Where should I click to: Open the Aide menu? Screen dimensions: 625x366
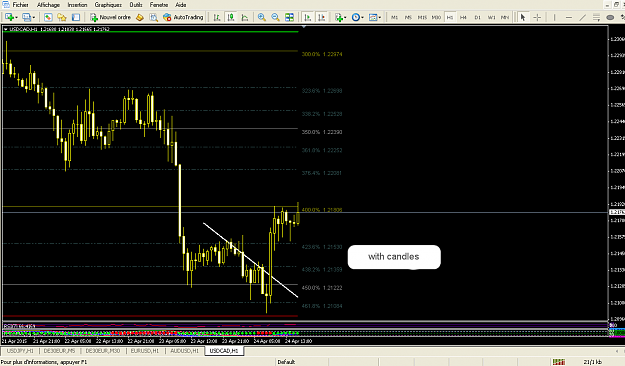181,5
